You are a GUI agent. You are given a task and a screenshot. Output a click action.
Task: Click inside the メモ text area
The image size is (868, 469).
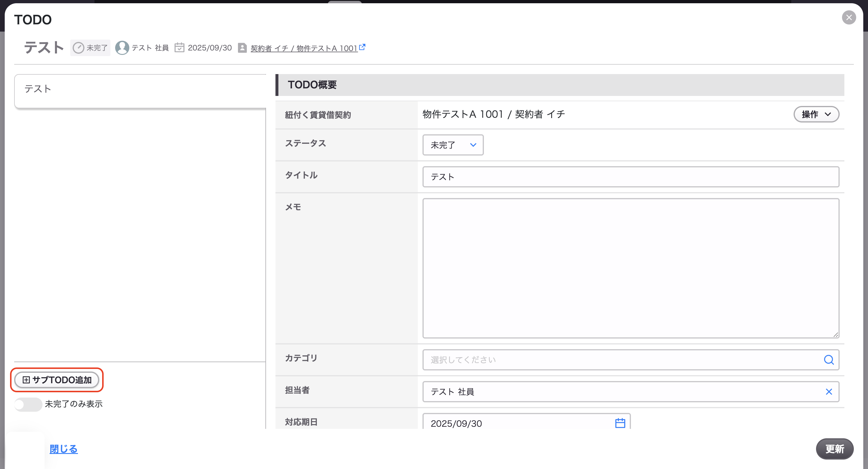[x=630, y=268]
